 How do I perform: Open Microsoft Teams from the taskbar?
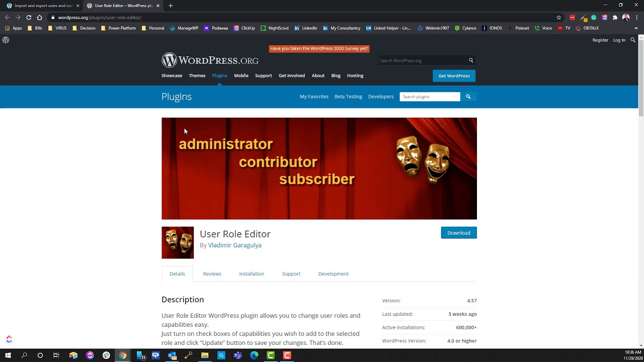(237, 355)
